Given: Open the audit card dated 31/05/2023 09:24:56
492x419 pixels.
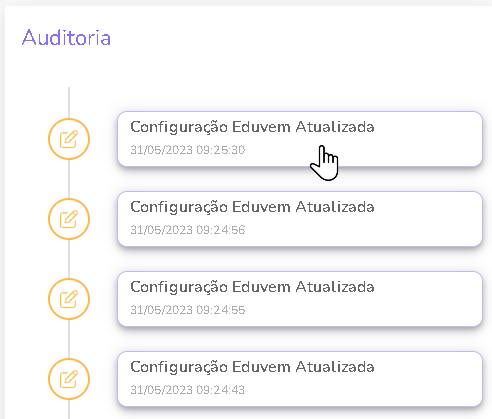Looking at the screenshot, I should (300, 219).
